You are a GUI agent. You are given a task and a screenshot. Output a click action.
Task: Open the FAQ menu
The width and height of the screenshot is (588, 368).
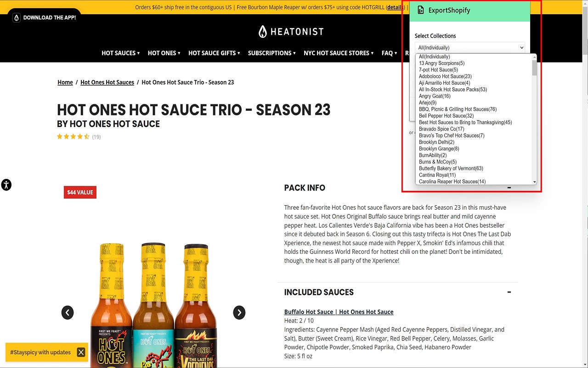tap(390, 53)
